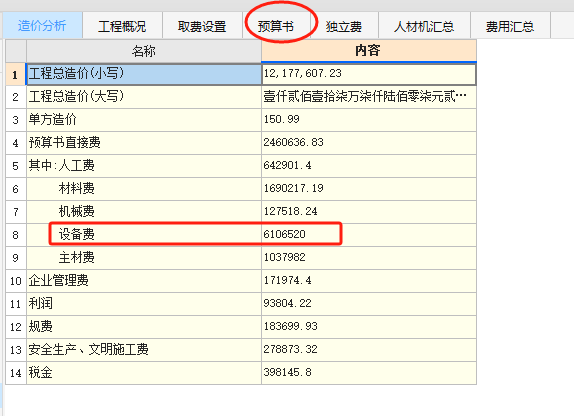Click the value 93804.22
The image size is (574, 416).
tap(369, 304)
